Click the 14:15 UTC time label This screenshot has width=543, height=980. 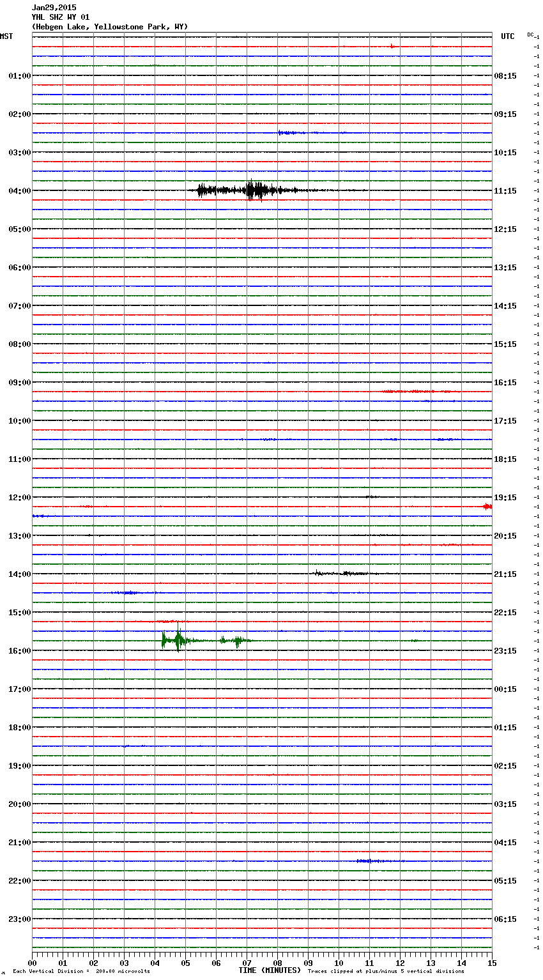[x=505, y=306]
